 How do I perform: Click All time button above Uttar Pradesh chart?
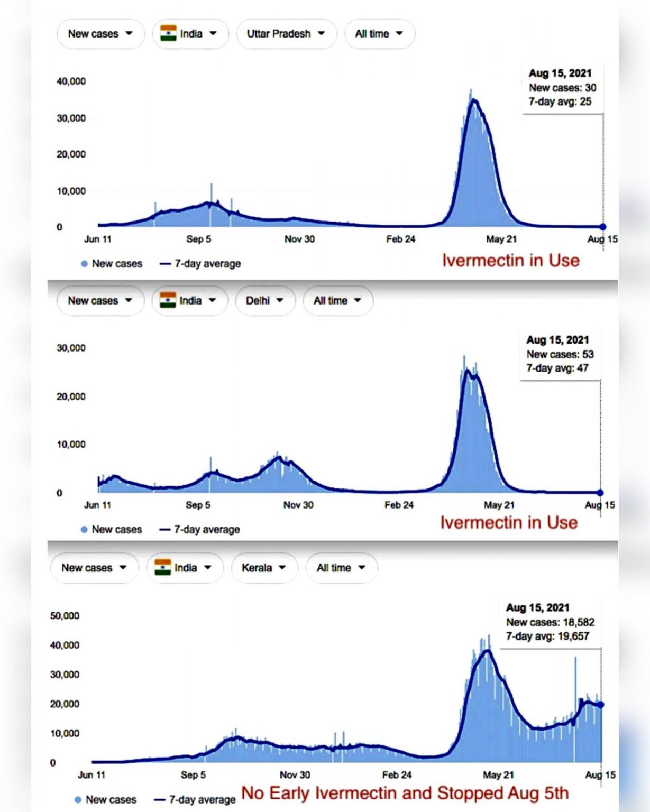pyautogui.click(x=379, y=34)
